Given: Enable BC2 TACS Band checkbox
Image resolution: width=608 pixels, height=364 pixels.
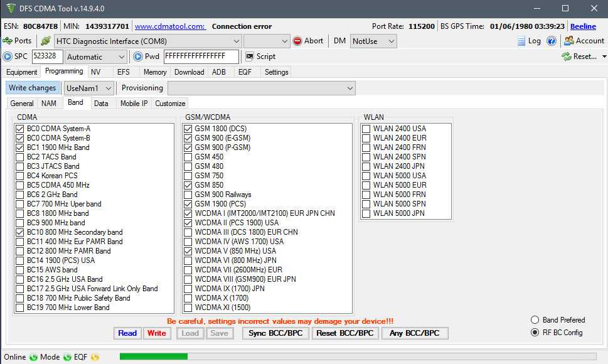Looking at the screenshot, I should 20,157.
